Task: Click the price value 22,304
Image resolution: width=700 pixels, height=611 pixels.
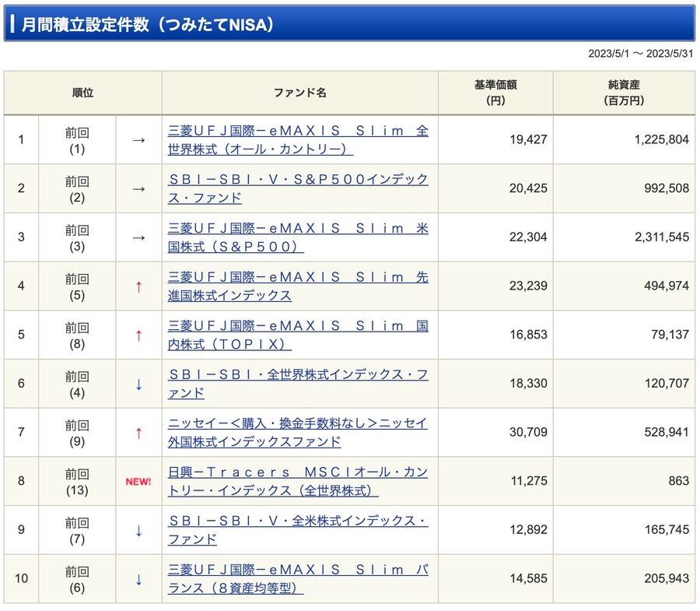Action: 529,237
